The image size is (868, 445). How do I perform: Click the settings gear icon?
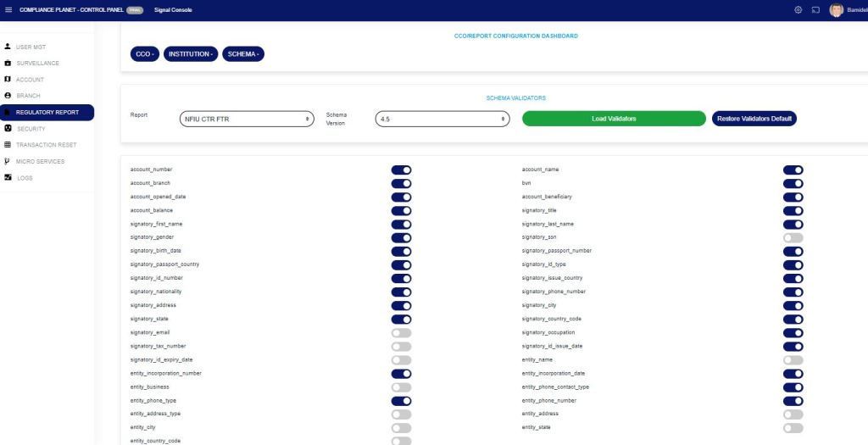(x=798, y=10)
